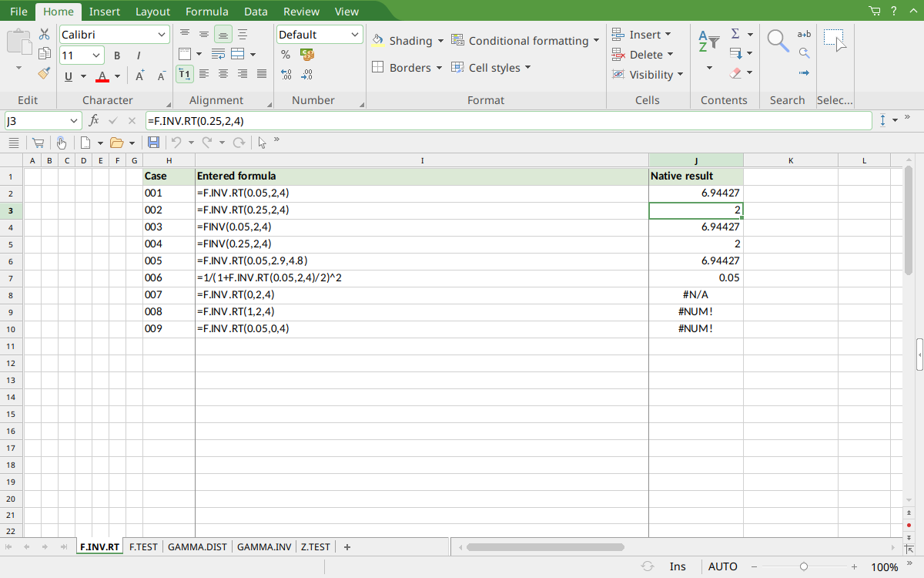Click the large Search magnifier icon

778,41
